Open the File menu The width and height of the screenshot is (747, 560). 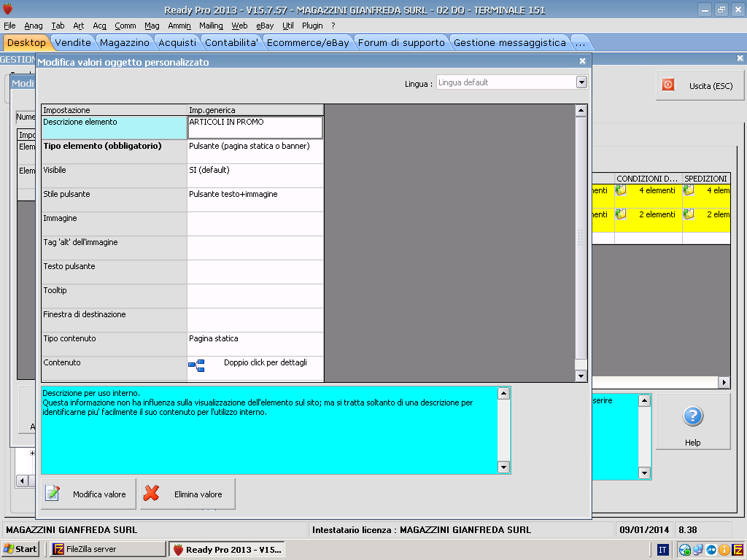tap(9, 26)
